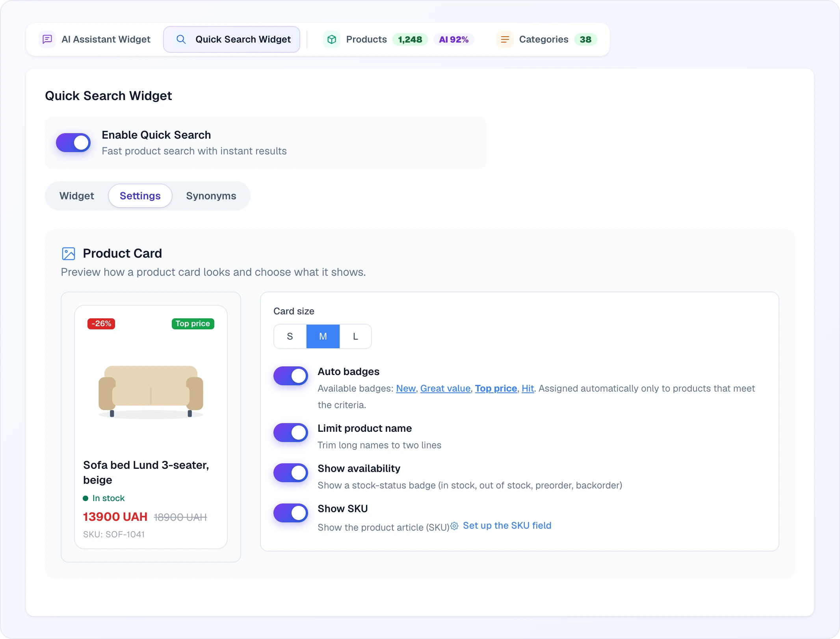
Task: Click the AI Assistant chat bubble icon
Action: [47, 39]
